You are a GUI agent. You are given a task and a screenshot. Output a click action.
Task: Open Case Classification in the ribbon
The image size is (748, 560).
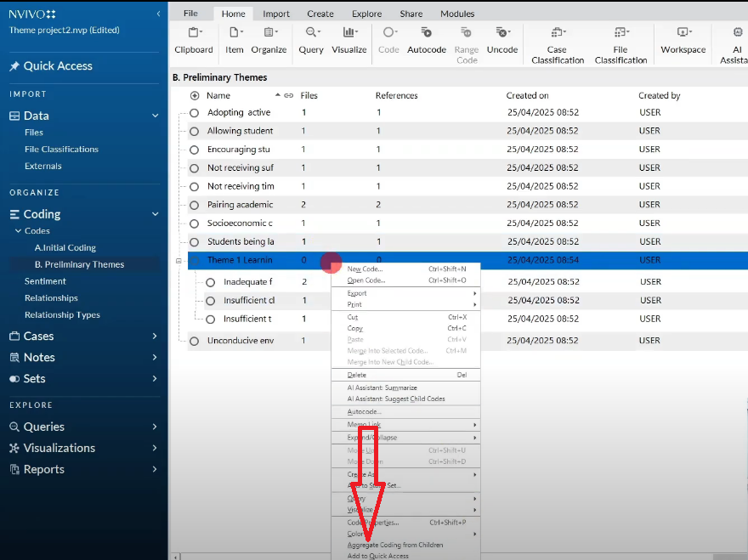coord(558,45)
